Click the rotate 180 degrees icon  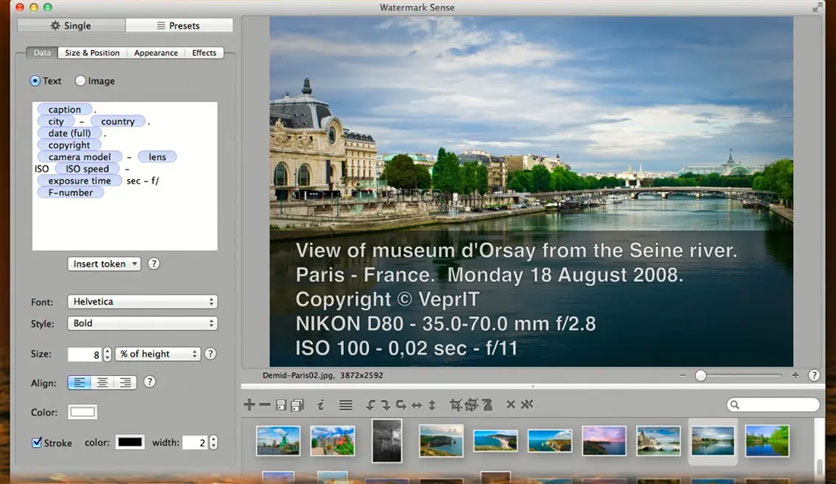tap(401, 405)
